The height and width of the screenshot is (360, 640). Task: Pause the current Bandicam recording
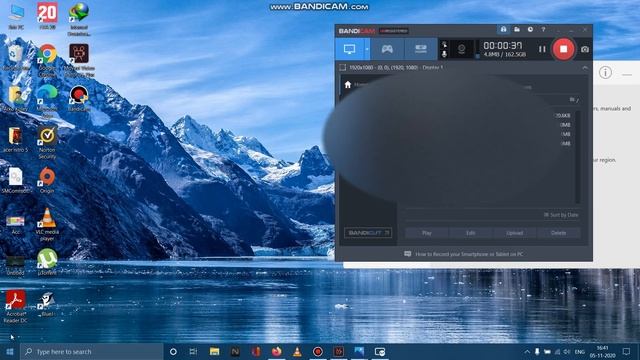[x=542, y=49]
